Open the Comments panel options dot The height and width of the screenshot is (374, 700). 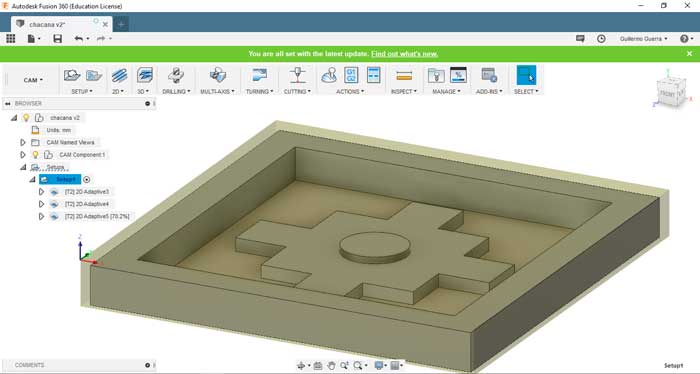[x=147, y=365]
